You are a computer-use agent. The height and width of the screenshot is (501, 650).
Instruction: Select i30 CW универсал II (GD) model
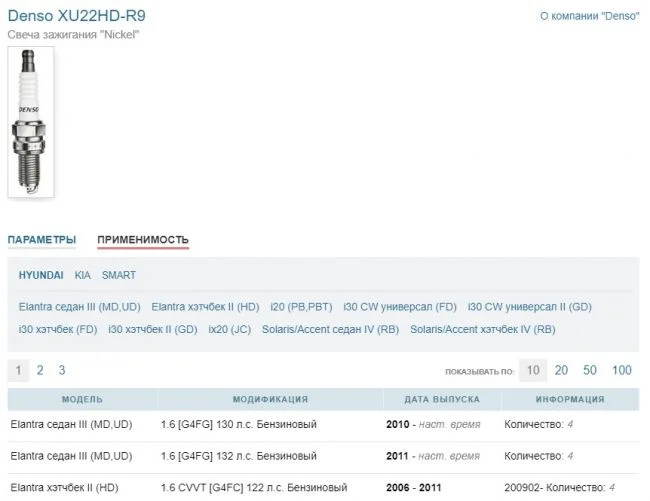pos(530,306)
